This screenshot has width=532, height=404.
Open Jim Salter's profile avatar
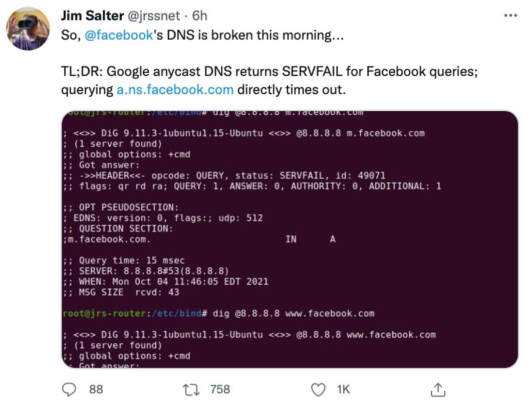pyautogui.click(x=28, y=29)
